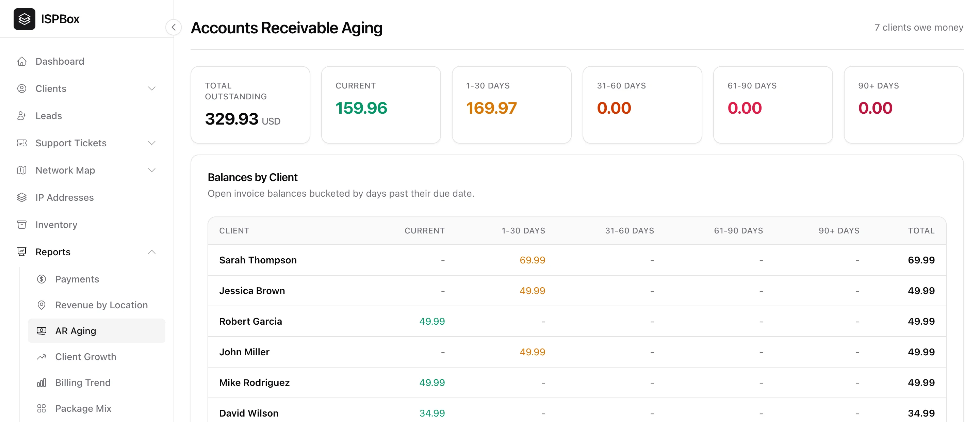Click the IP Addresses layers icon
The height and width of the screenshot is (422, 980).
(22, 197)
